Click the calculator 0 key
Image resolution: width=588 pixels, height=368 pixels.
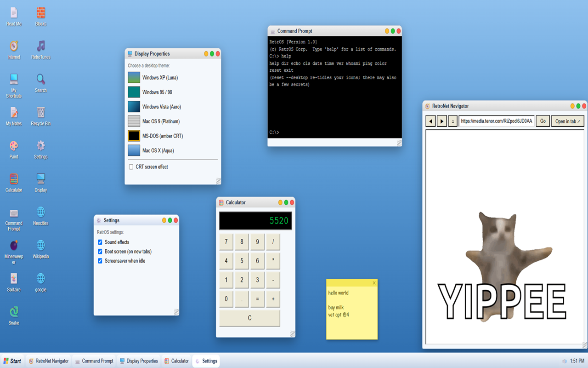[x=226, y=299]
